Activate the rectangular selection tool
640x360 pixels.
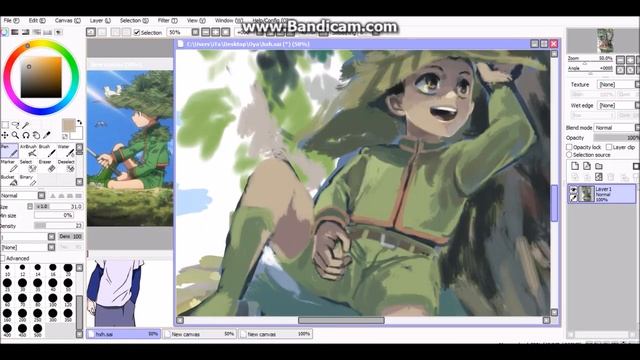5,125
